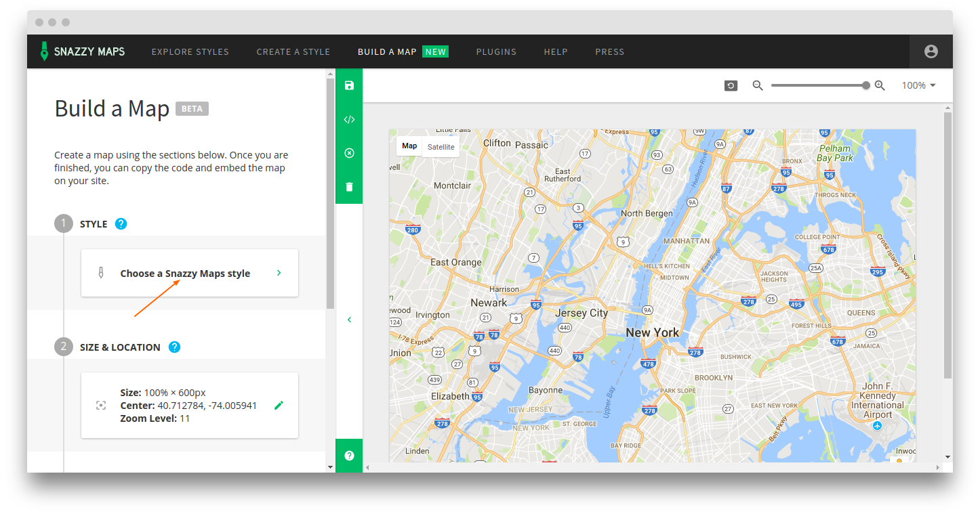Open the 100% preview size dropdown
Image resolution: width=980 pixels, height=520 pixels.
918,85
